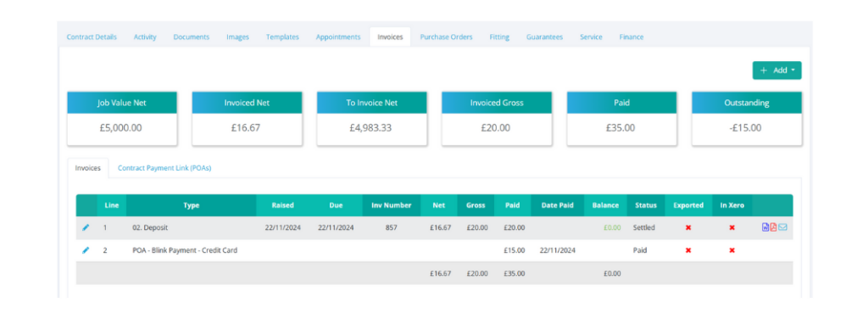Image resolution: width=868 pixels, height=319 pixels.
Task: Click the Balance column header
Action: click(x=605, y=205)
